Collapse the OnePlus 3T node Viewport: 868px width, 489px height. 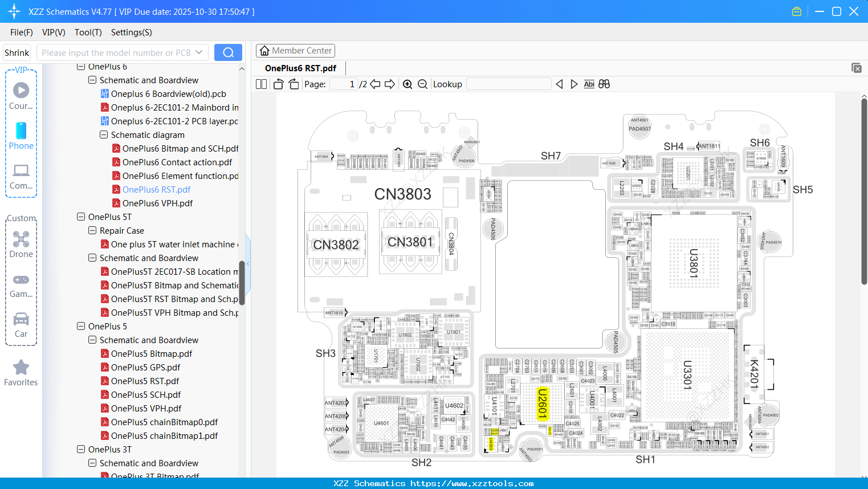click(x=81, y=450)
